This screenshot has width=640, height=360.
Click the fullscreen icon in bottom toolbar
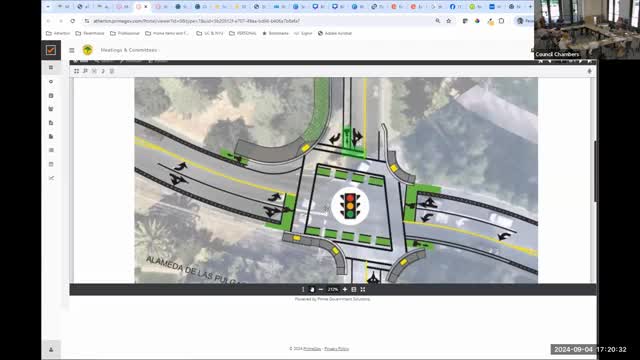click(x=363, y=289)
